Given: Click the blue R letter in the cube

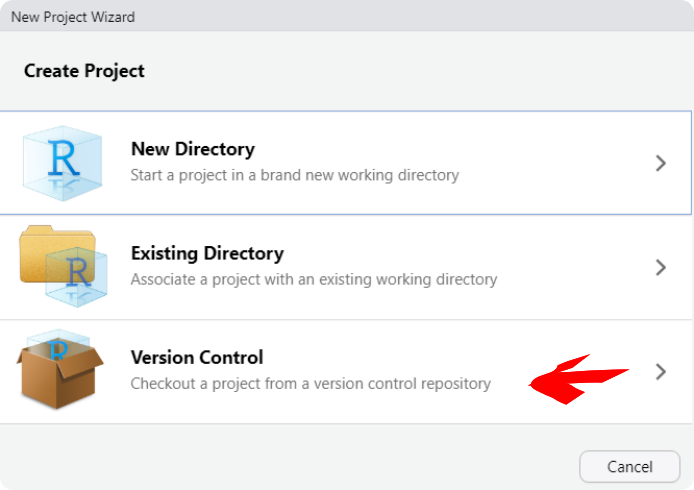Looking at the screenshot, I should click(x=63, y=158).
